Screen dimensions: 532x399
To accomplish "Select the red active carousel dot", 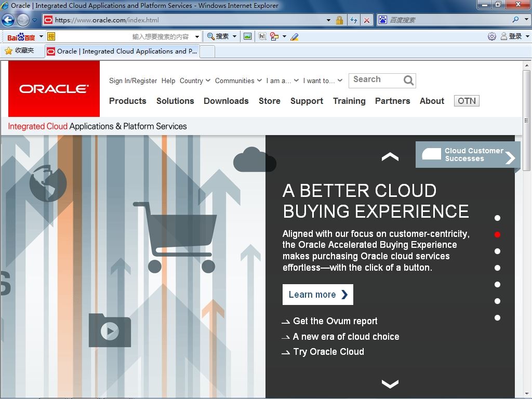I will pos(497,234).
